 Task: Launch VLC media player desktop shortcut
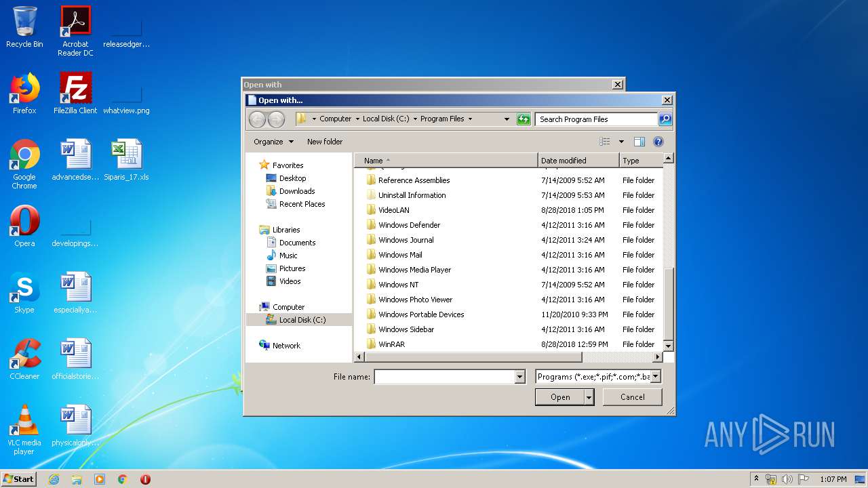point(24,430)
